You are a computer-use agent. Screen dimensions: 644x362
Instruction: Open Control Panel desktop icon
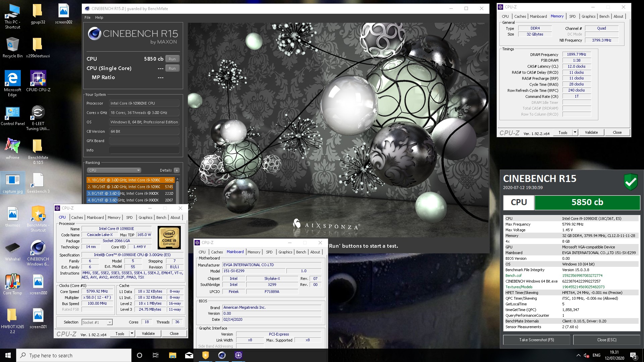(x=12, y=116)
